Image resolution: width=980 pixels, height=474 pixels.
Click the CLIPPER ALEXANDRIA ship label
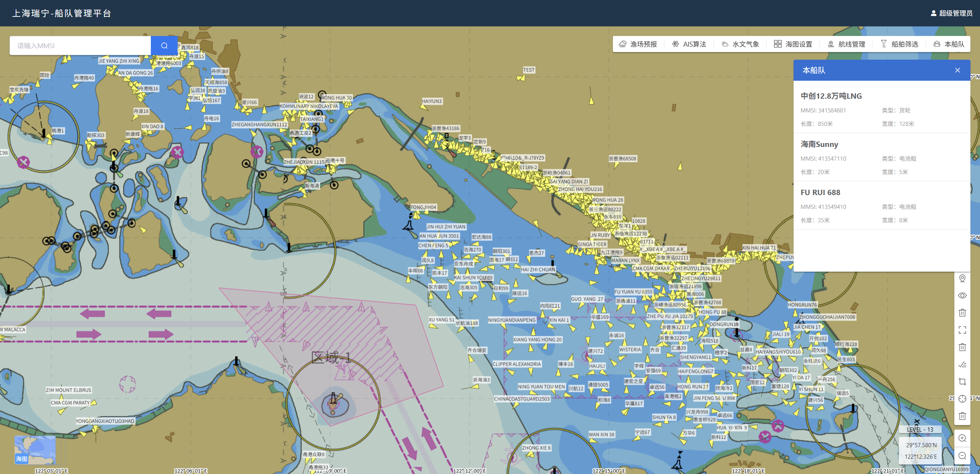tap(517, 364)
